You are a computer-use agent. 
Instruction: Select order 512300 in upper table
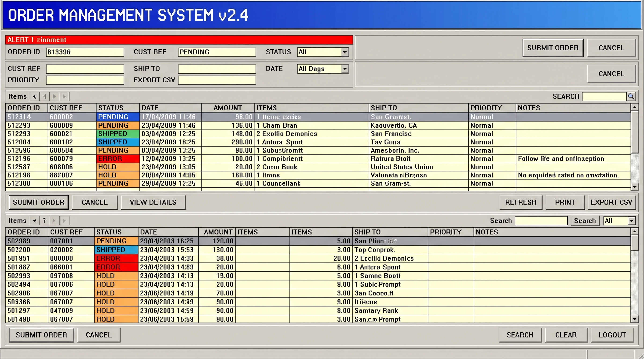318,183
